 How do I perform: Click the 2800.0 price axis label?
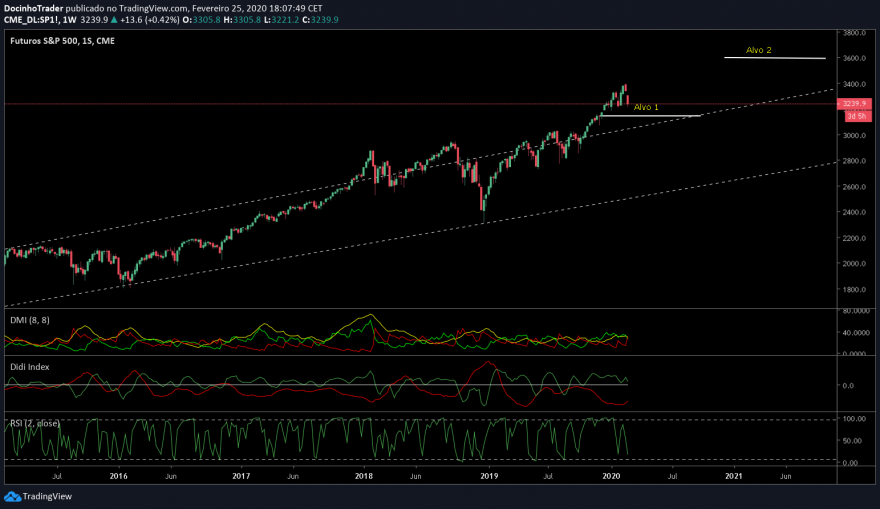tap(854, 161)
